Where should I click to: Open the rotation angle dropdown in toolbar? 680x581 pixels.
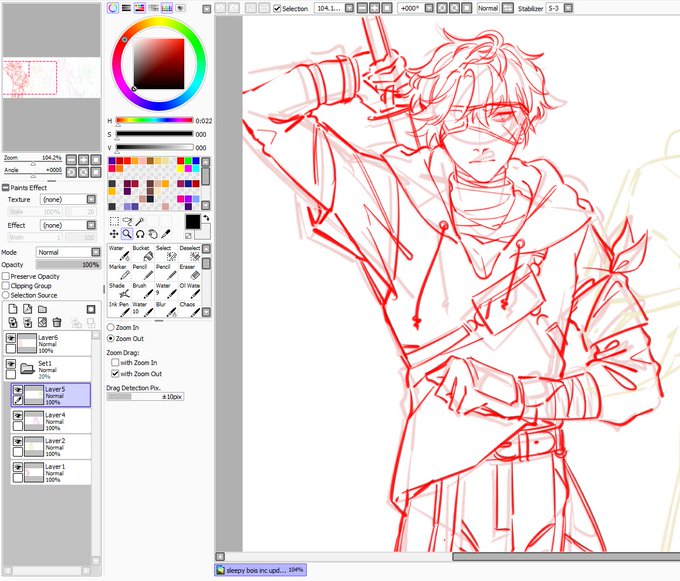[x=429, y=8]
